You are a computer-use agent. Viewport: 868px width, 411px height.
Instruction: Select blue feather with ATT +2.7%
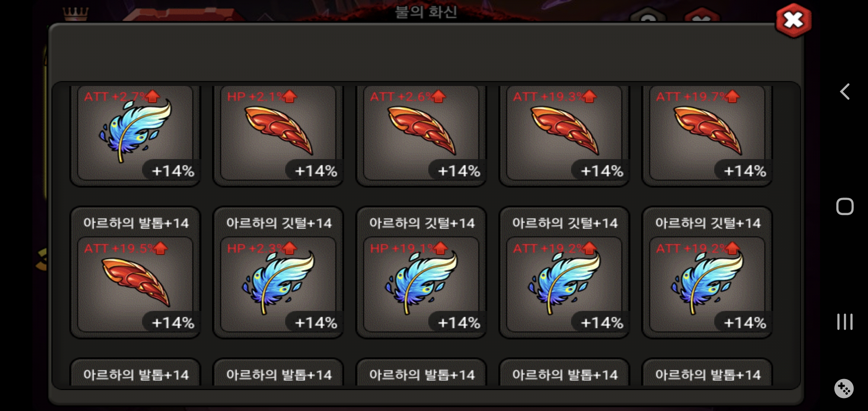coord(135,133)
